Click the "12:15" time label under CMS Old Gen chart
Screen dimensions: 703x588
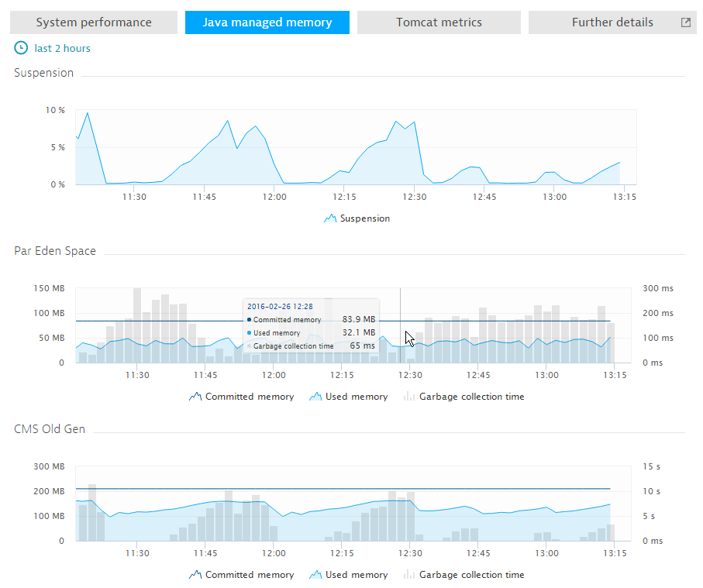342,553
